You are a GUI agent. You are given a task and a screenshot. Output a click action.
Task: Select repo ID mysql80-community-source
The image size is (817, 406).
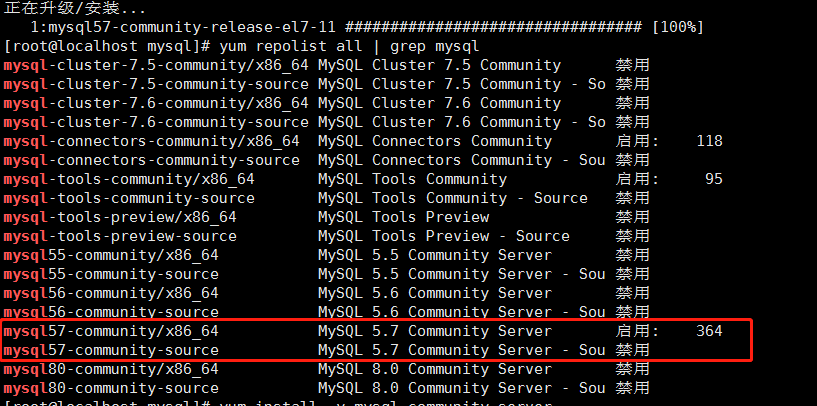111,389
